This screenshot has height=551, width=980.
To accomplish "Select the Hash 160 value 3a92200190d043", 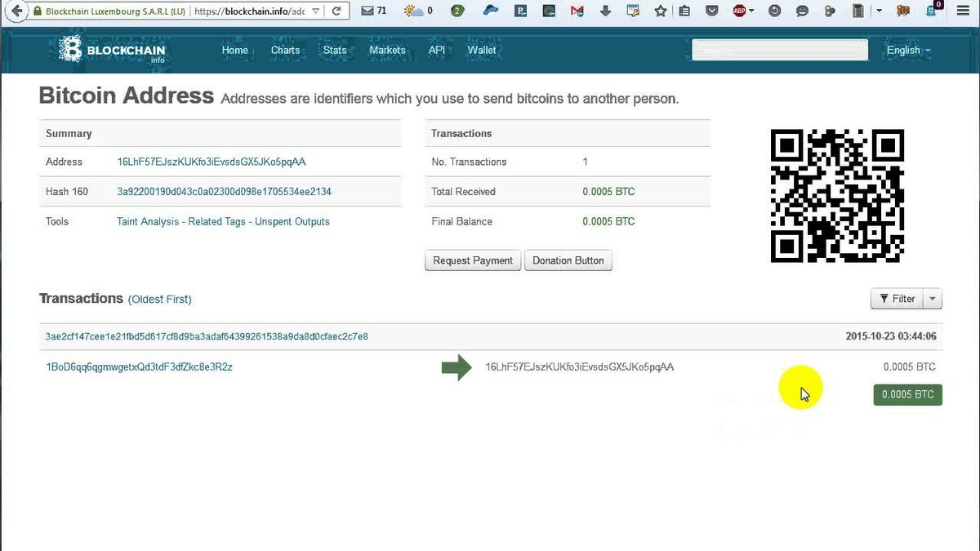I will click(x=225, y=192).
